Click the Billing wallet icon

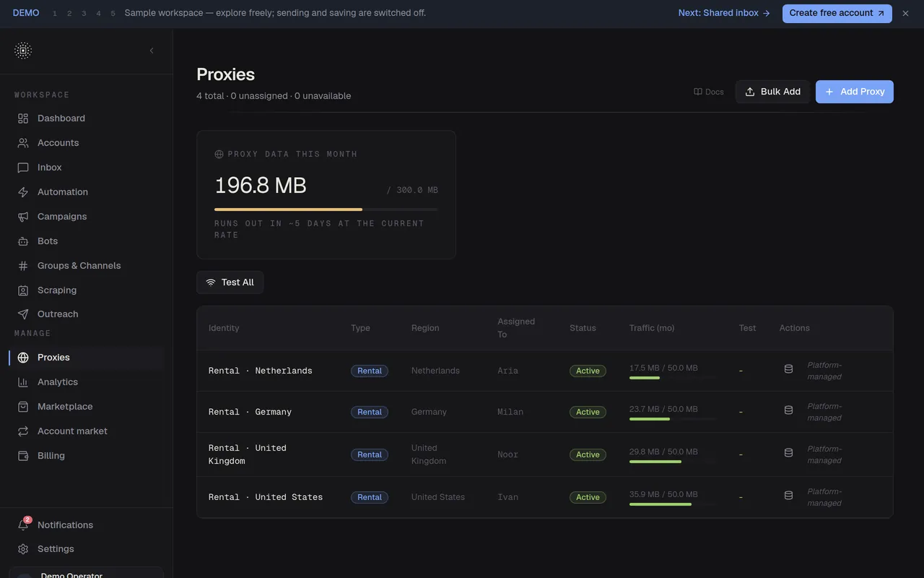23,456
